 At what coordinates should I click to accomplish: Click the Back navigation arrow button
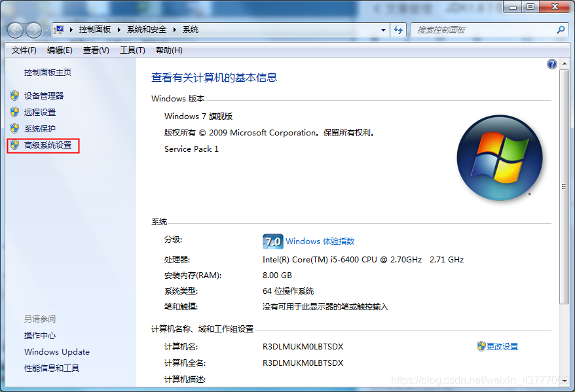click(x=15, y=30)
